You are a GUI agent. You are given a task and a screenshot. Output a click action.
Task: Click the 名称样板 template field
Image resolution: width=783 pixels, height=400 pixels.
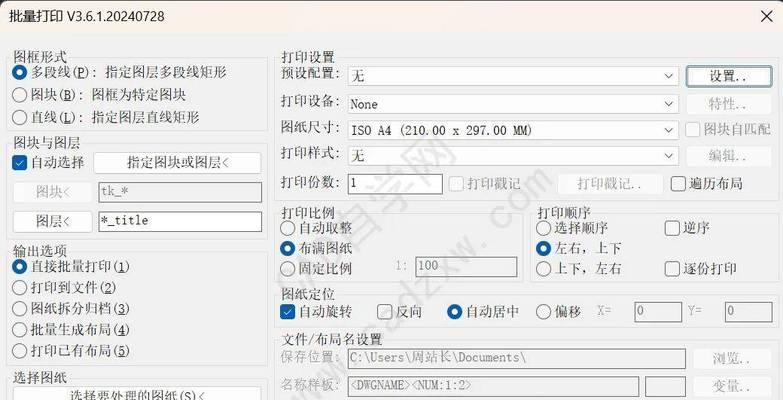coord(493,387)
